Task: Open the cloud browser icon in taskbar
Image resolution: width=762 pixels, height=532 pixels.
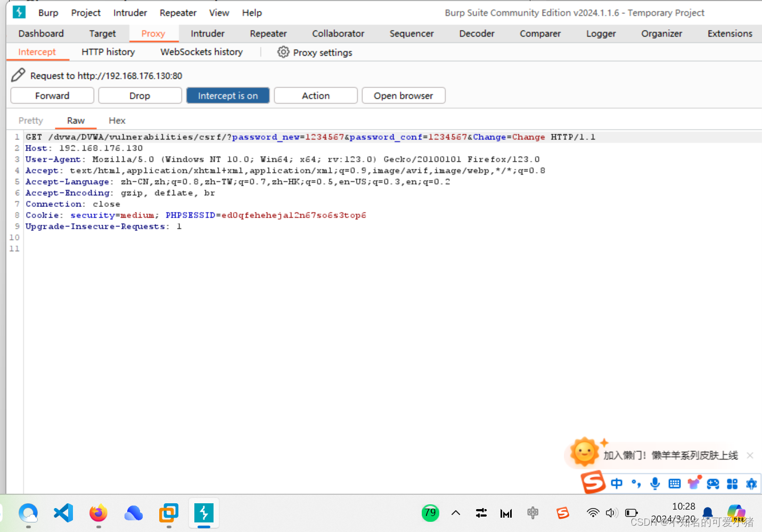Action: pyautogui.click(x=28, y=513)
